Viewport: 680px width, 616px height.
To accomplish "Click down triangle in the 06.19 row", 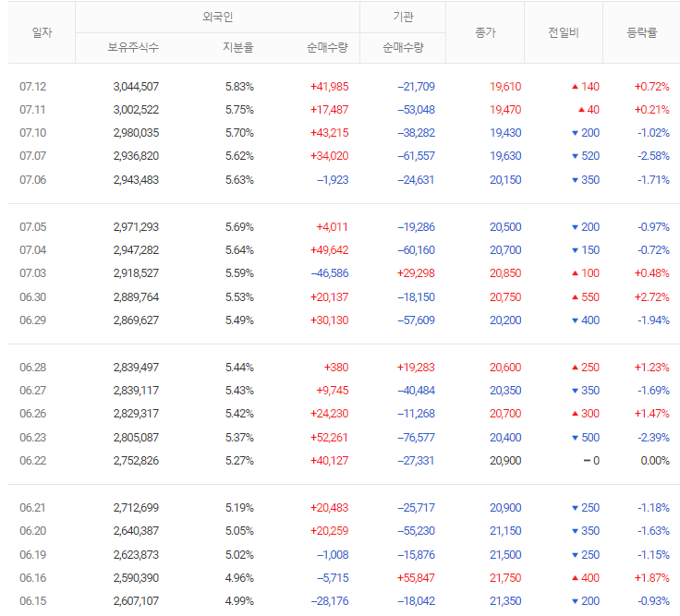I will click(x=575, y=555).
